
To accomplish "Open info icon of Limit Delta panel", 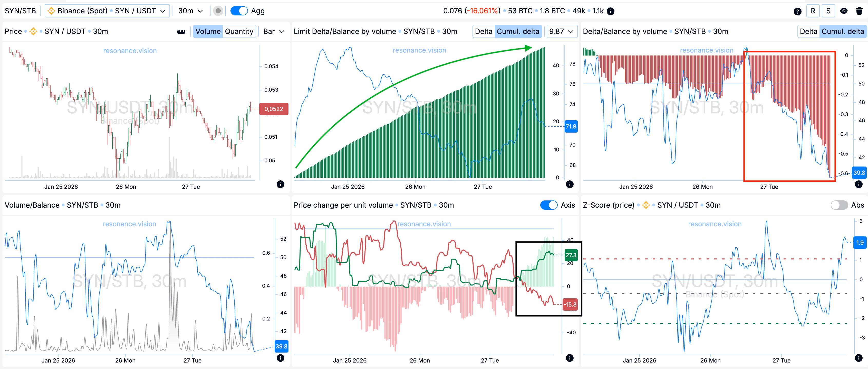I will pos(570,184).
